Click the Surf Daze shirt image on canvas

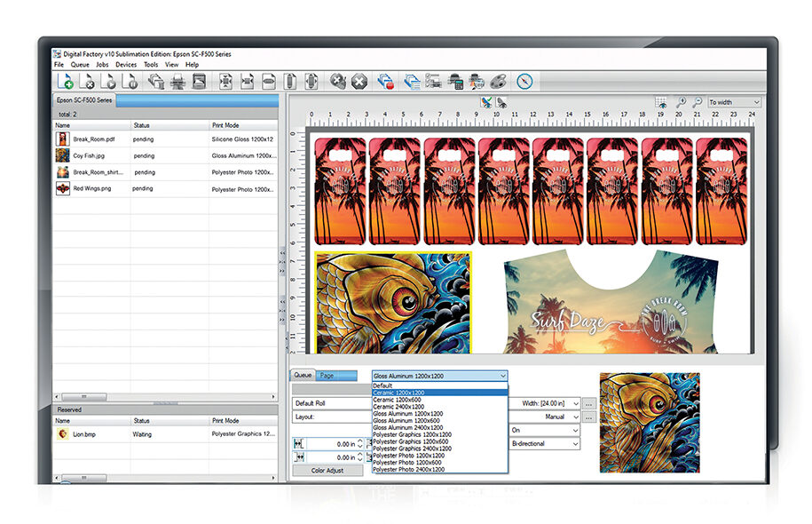611,302
